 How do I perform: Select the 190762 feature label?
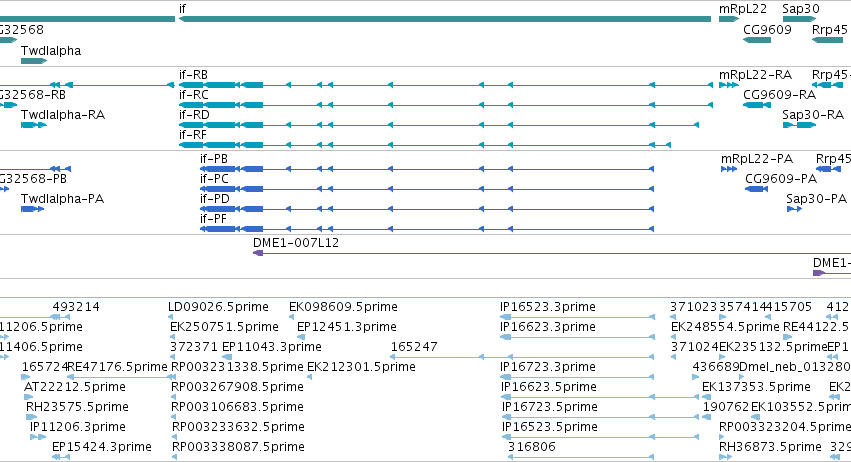coord(726,408)
